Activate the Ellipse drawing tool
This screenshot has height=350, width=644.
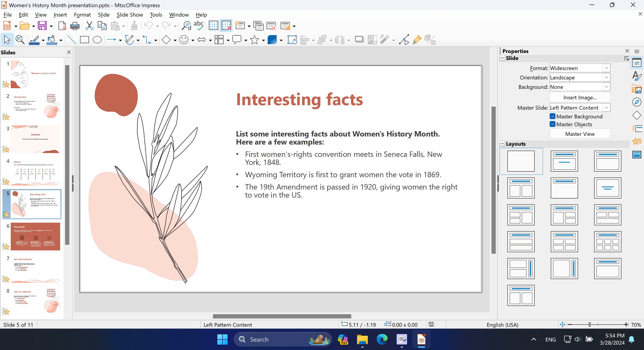pos(97,39)
